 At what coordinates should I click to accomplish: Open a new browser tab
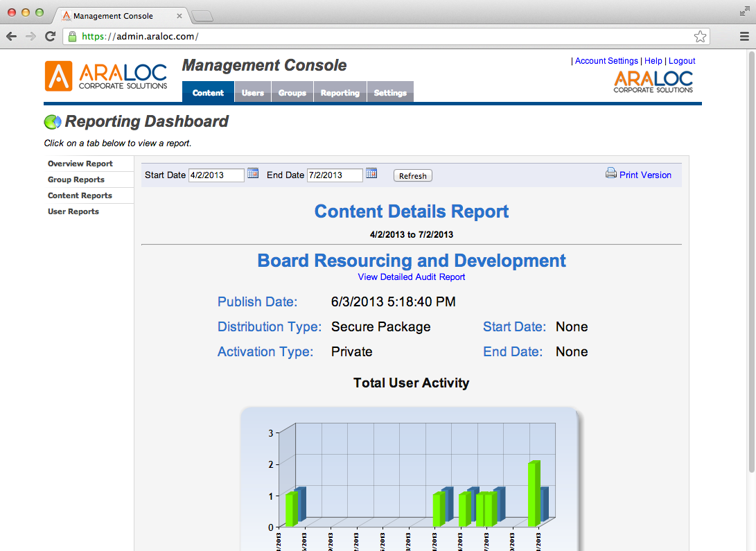203,15
